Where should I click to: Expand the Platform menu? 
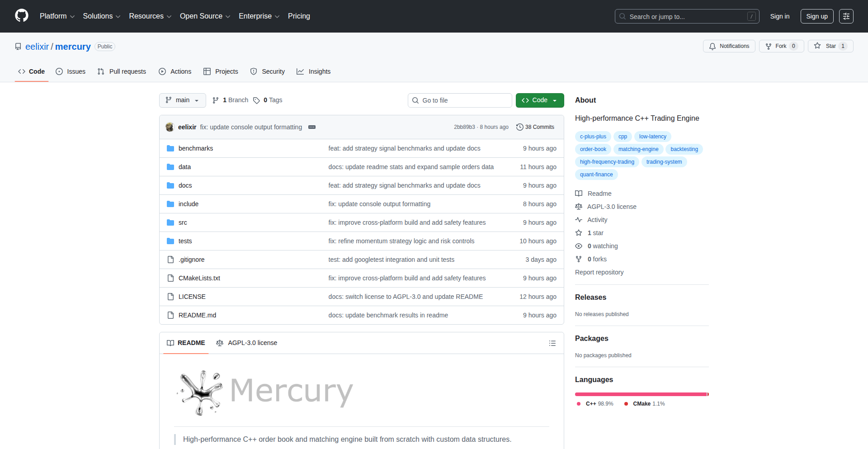tap(57, 16)
